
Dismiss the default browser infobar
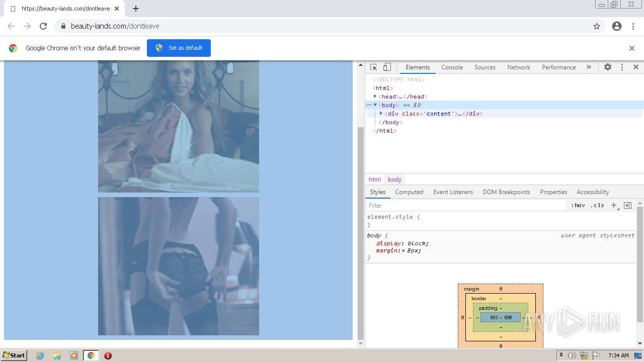coord(632,48)
